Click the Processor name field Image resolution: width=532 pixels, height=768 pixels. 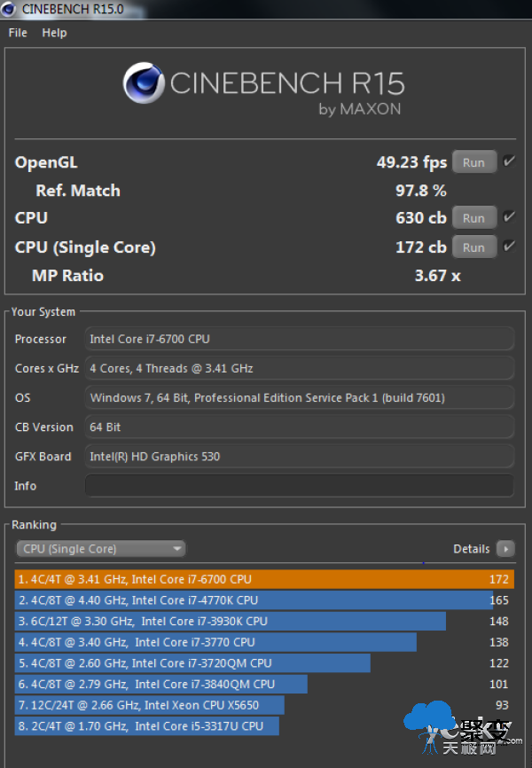[x=299, y=339]
